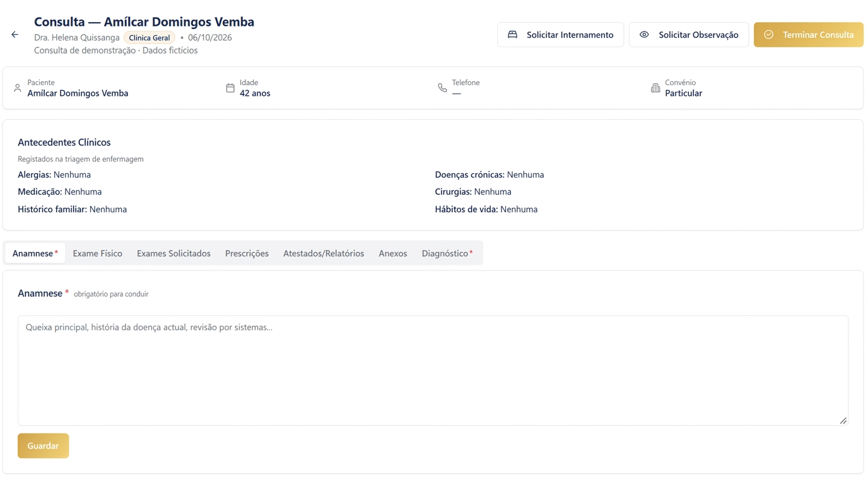Open the Anexos tab

coord(393,253)
